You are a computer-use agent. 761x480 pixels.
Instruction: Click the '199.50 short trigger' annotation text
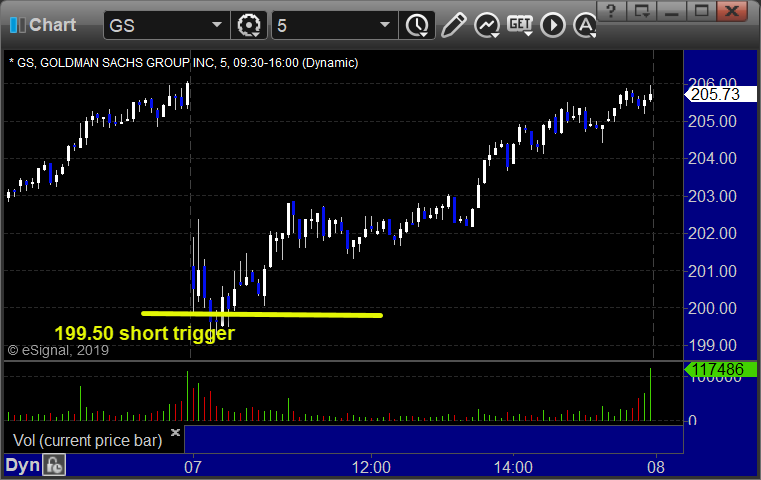145,333
